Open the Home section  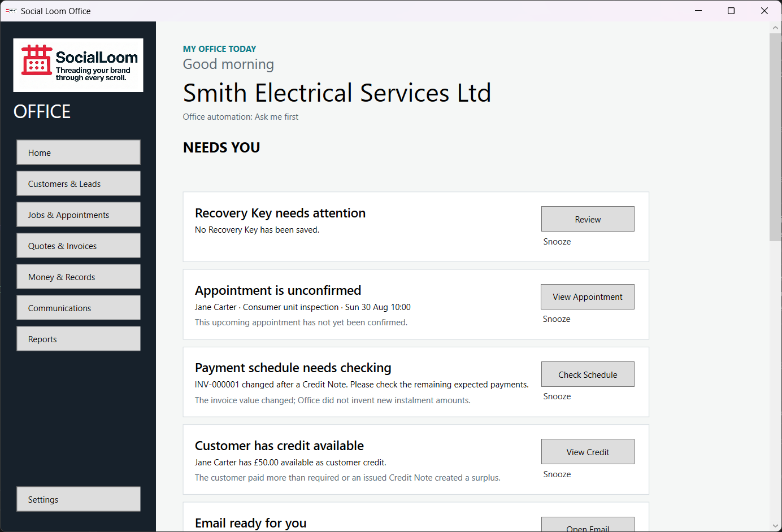point(79,152)
